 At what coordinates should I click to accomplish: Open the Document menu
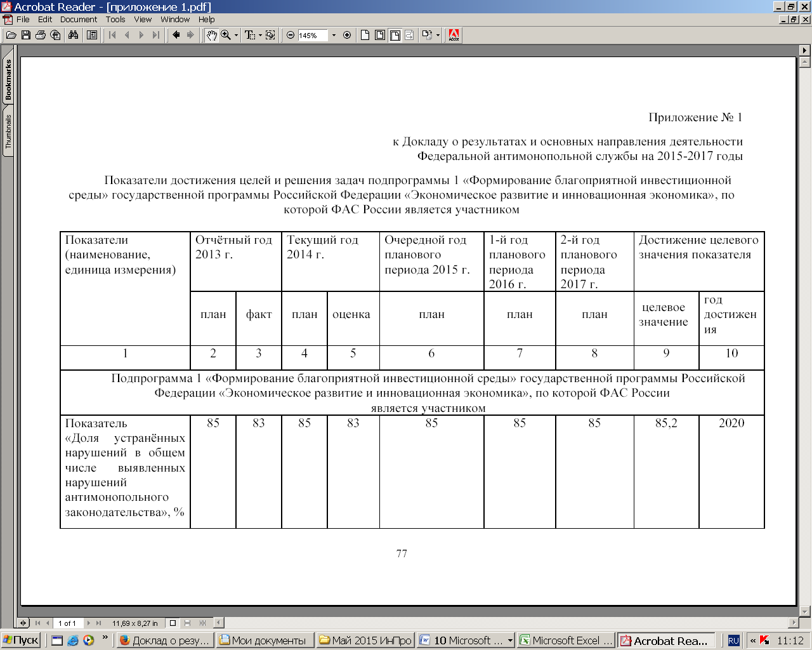(79, 20)
